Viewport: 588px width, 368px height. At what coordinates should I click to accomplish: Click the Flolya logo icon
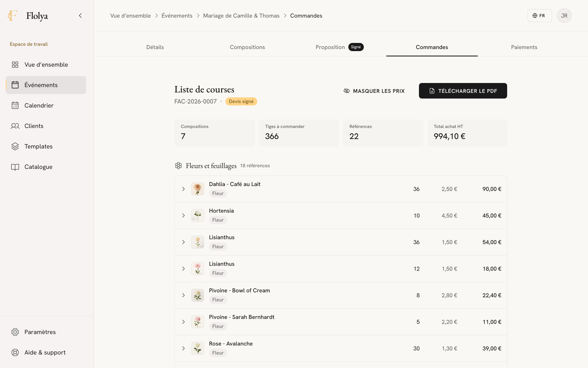(x=12, y=16)
